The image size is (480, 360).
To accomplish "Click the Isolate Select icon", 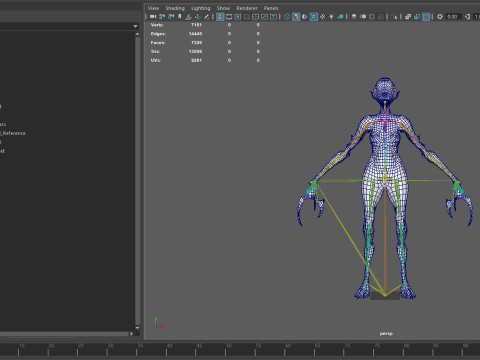I will 394,16.
